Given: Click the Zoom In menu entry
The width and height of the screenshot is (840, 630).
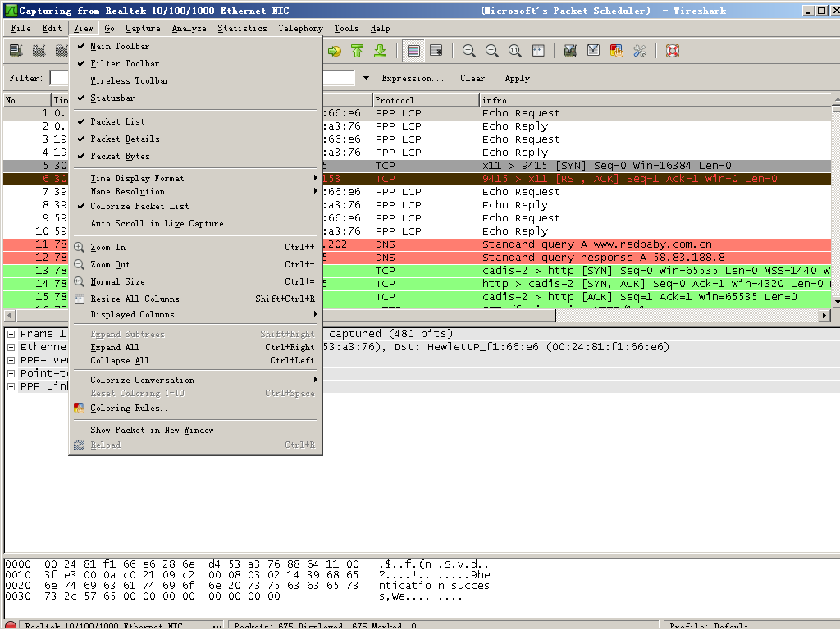Looking at the screenshot, I should tap(195, 247).
